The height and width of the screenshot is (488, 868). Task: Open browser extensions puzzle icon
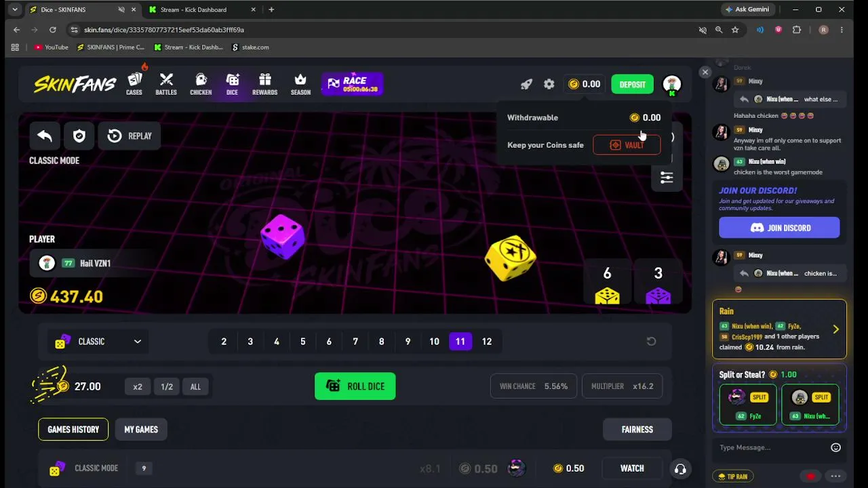tap(797, 30)
